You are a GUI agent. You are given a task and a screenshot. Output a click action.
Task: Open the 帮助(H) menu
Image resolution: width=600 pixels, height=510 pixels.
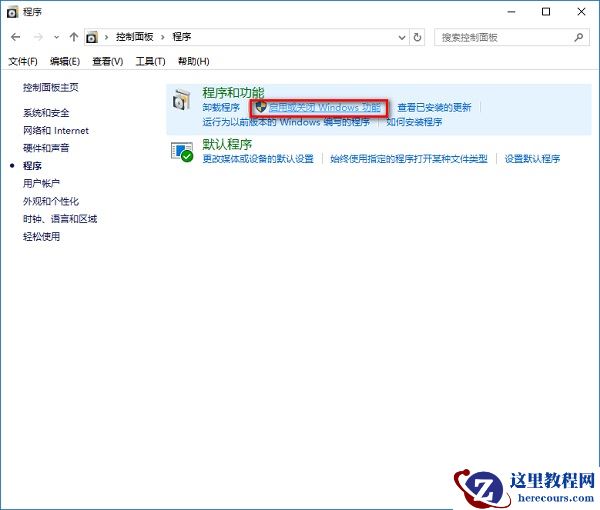point(194,61)
